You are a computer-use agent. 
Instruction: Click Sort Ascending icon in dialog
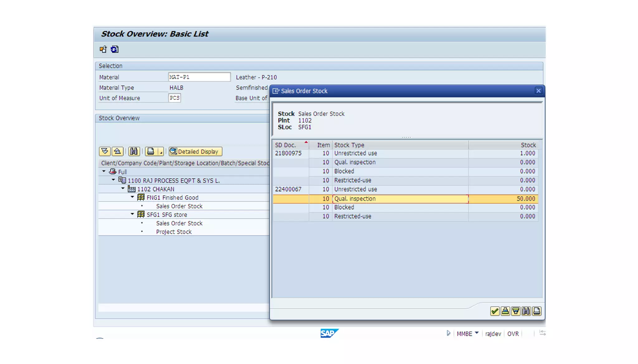[x=505, y=311]
